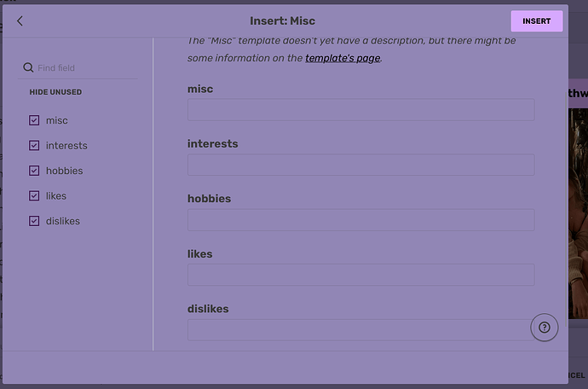This screenshot has height=389, width=588.
Task: Focus the Find field search box
Action: [85, 67]
